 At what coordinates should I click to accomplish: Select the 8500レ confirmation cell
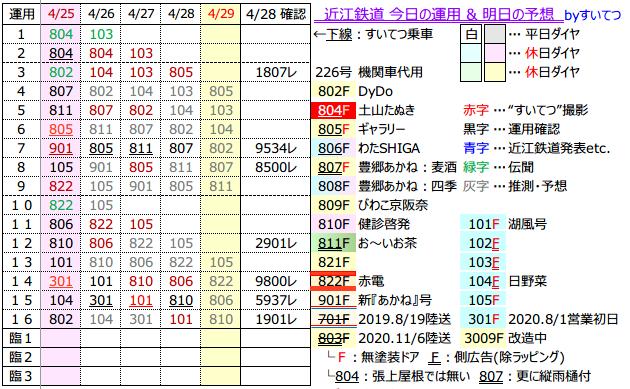coord(276,167)
